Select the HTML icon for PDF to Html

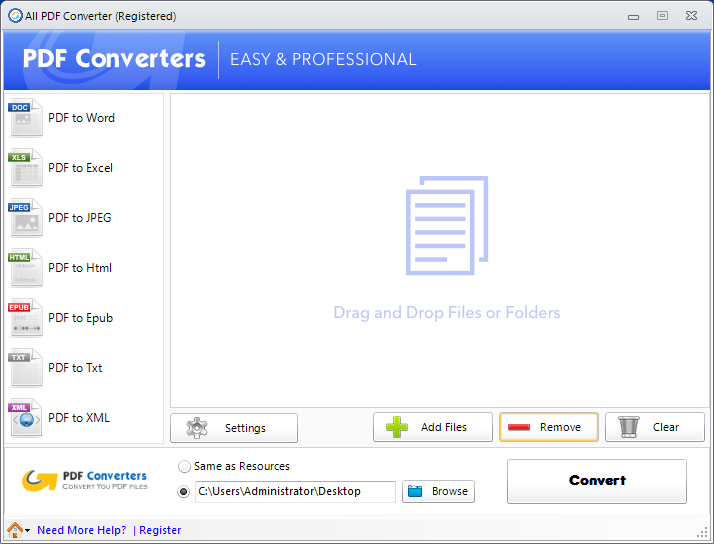(26, 268)
